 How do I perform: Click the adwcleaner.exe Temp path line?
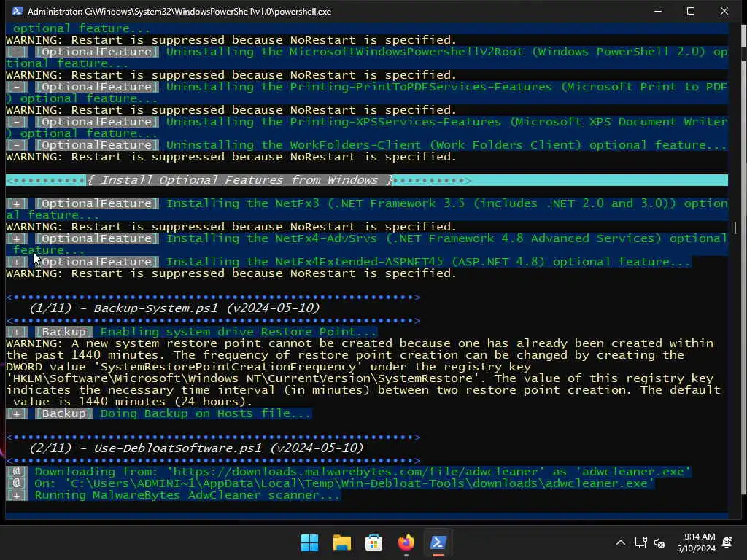330,483
